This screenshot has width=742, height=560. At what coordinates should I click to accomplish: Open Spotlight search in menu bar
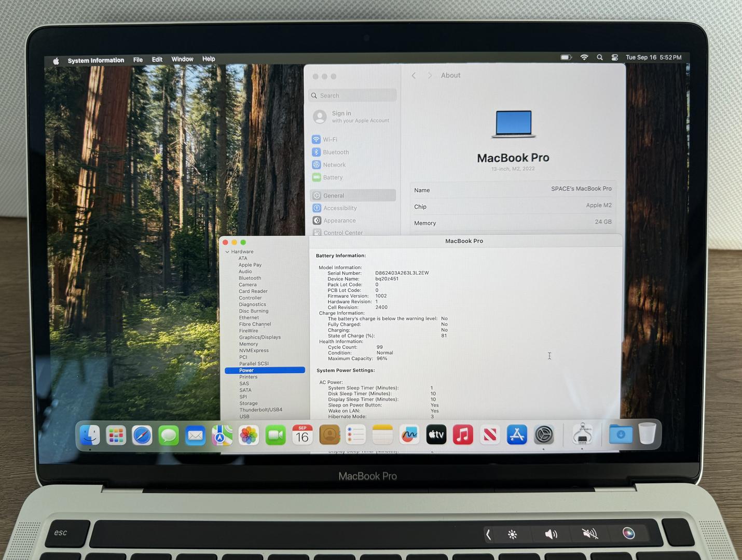tap(600, 58)
